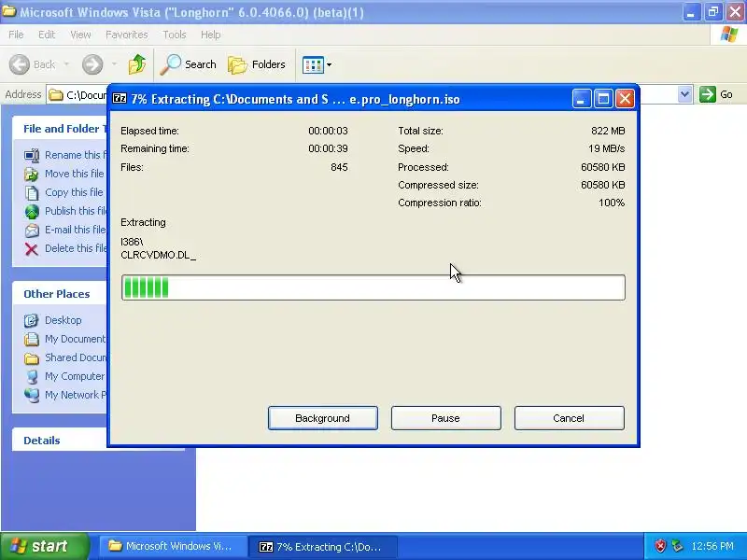This screenshot has width=747, height=560.
Task: Click the Total size value 822 MB
Action: [608, 131]
